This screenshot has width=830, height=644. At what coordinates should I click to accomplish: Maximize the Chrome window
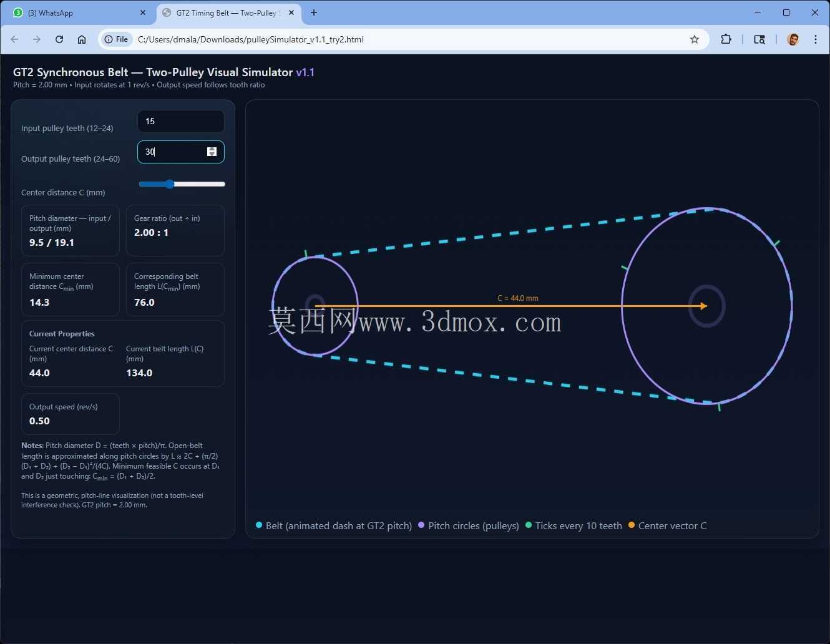tap(786, 12)
